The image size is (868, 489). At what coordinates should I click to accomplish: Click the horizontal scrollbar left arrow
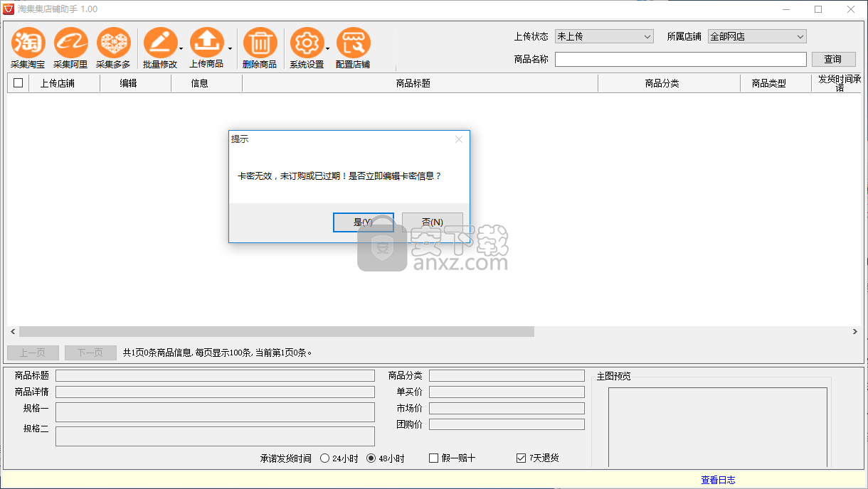tap(12, 332)
